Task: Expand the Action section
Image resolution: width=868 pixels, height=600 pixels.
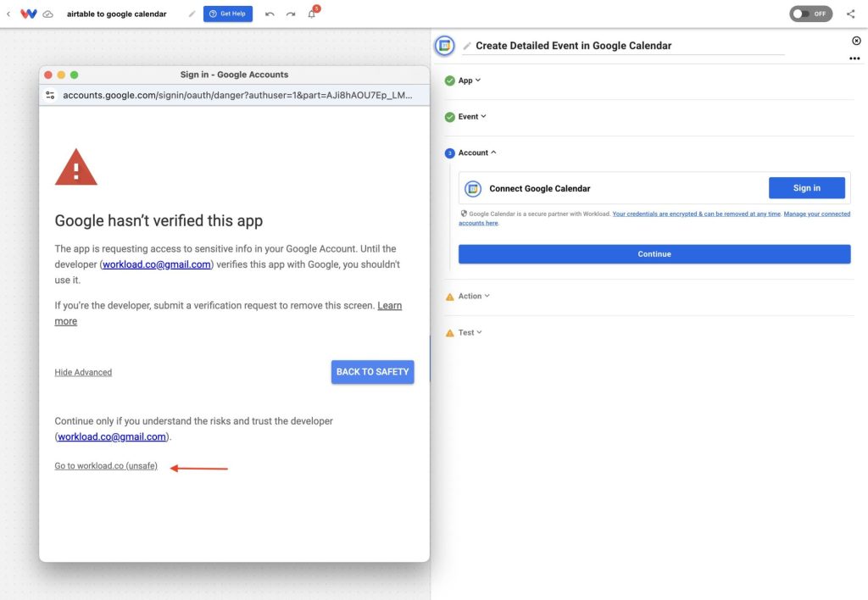Action: coord(474,296)
